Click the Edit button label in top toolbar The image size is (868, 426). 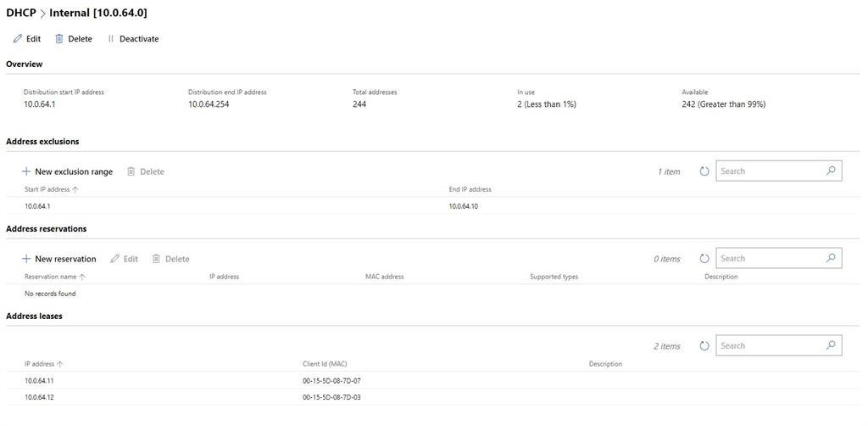tap(34, 39)
